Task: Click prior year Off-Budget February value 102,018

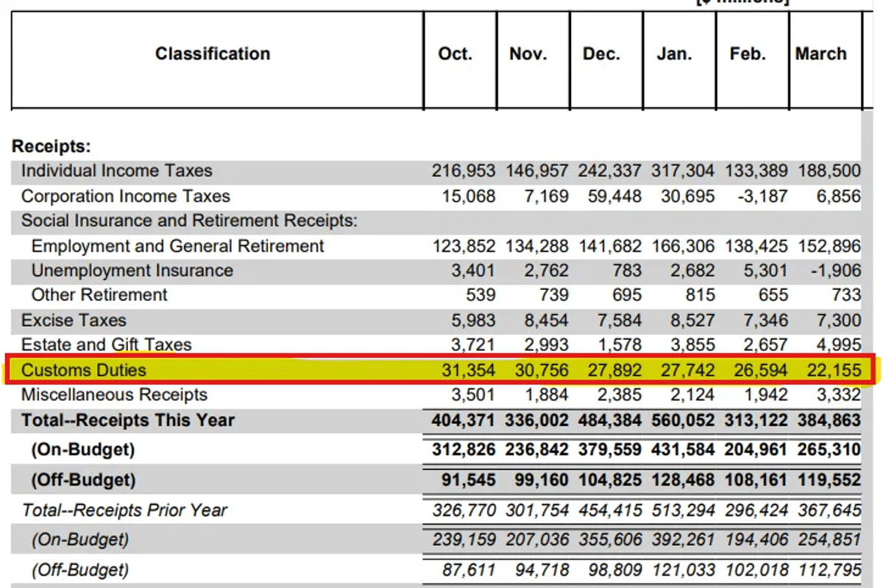Action: pyautogui.click(x=756, y=570)
